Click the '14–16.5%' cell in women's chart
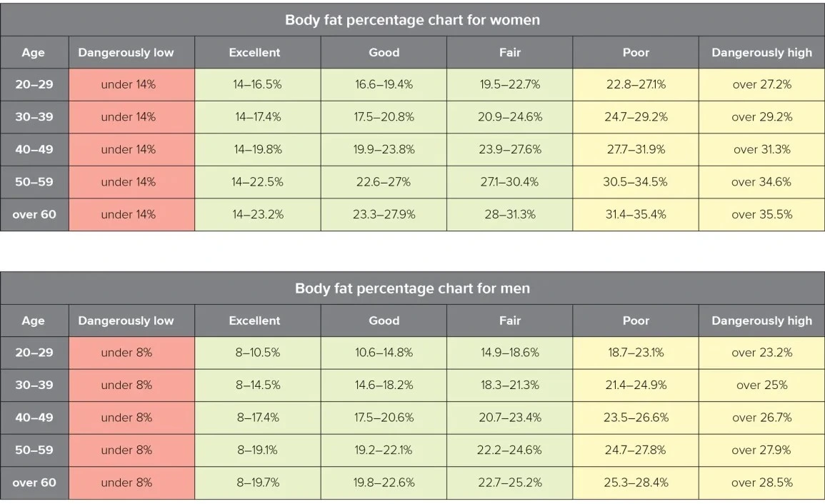The width and height of the screenshot is (825, 504). coord(257,84)
